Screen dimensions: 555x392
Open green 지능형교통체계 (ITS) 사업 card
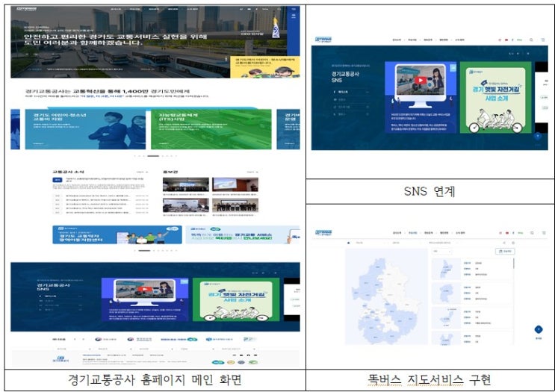pos(211,129)
